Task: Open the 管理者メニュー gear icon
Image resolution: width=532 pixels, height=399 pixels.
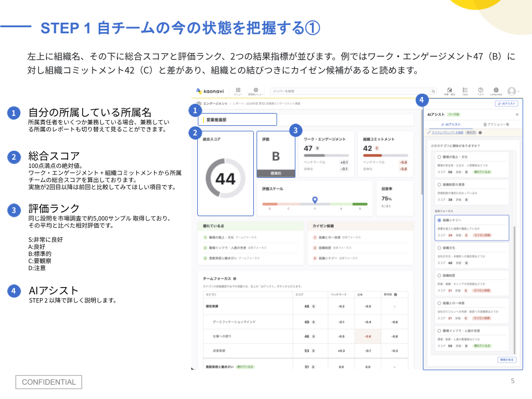Action: 256,90
